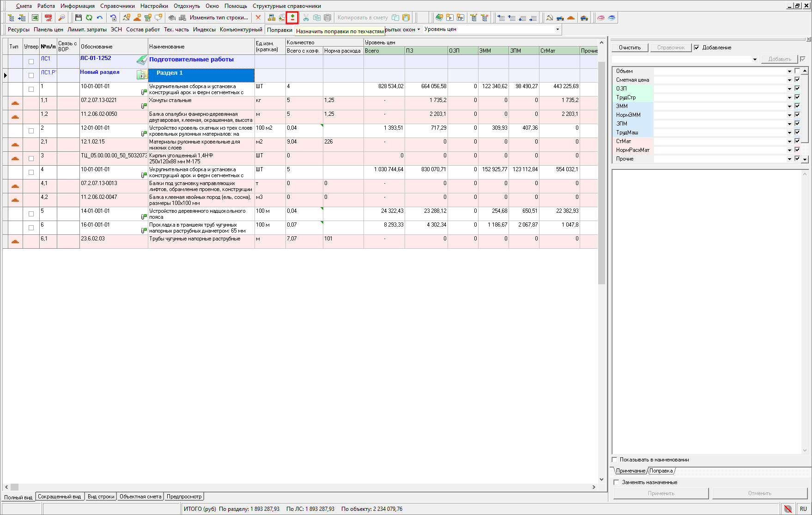Toggle the Добавление checkbox

point(697,48)
